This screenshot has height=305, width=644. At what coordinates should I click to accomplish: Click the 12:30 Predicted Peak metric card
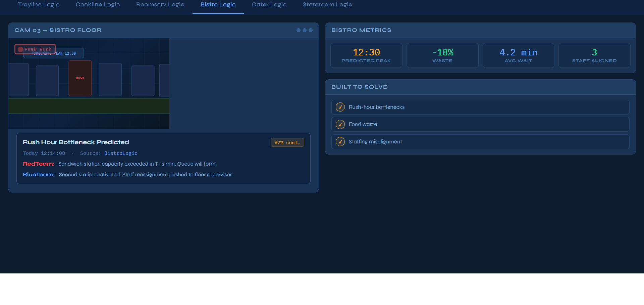366,55
